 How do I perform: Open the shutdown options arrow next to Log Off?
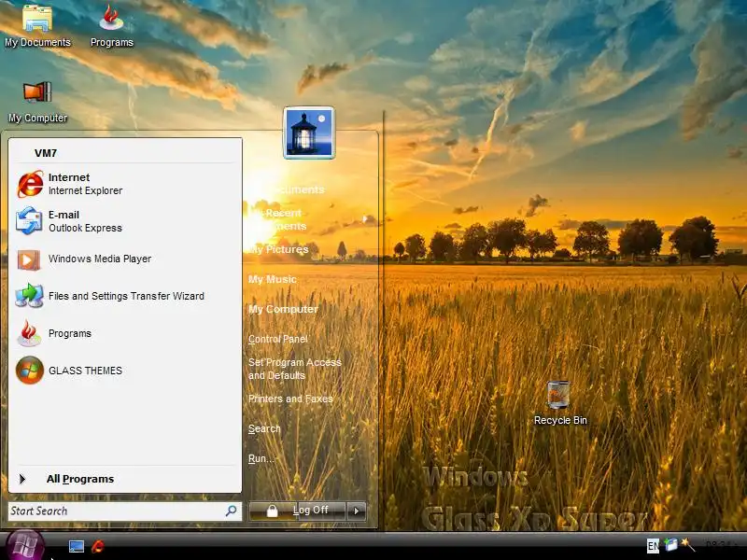(357, 511)
